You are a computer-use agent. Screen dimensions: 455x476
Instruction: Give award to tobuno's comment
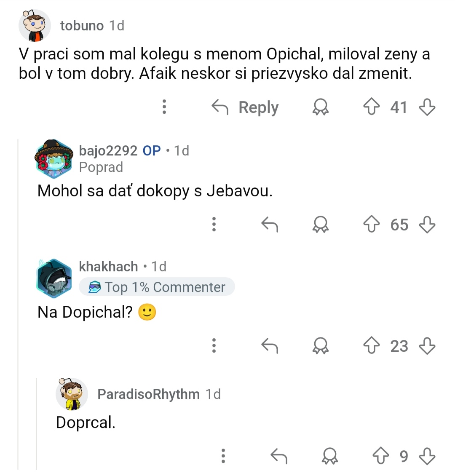tap(320, 107)
